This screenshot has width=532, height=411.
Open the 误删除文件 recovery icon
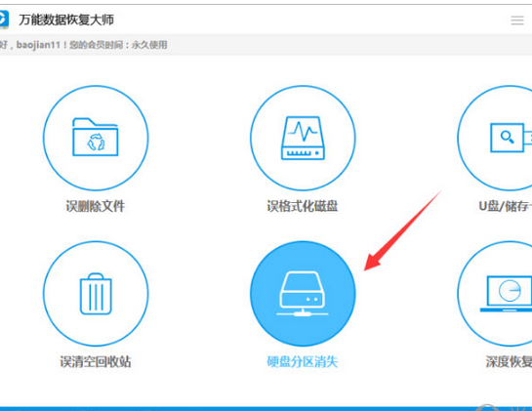point(96,138)
